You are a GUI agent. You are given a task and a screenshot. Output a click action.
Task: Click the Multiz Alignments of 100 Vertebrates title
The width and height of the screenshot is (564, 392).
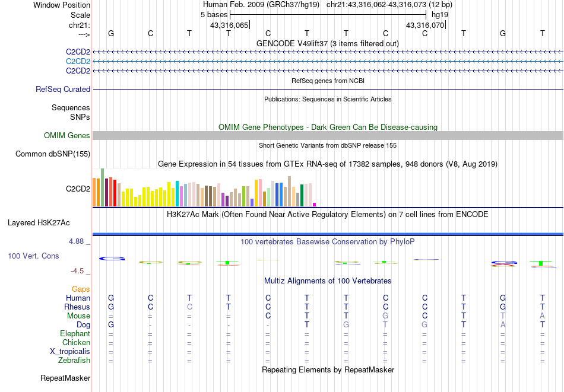click(328, 281)
